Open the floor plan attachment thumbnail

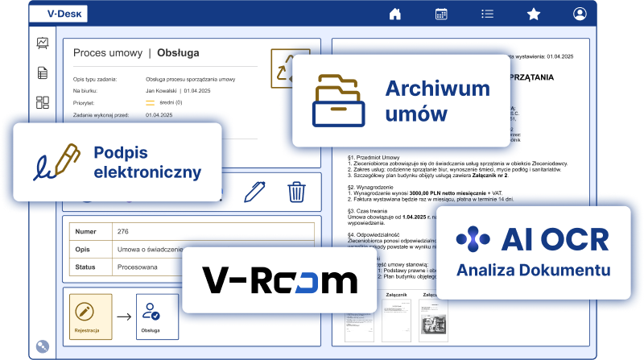tap(433, 321)
